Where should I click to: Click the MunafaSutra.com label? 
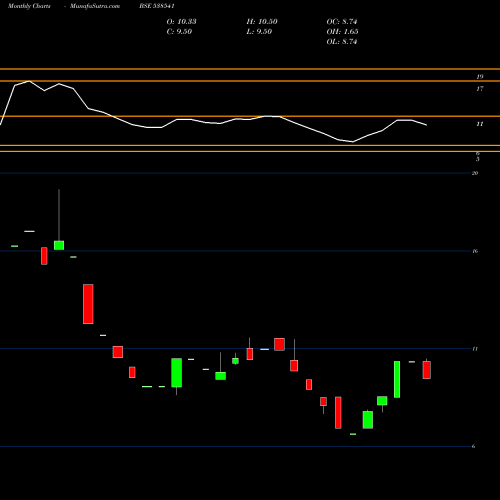coord(95,6)
